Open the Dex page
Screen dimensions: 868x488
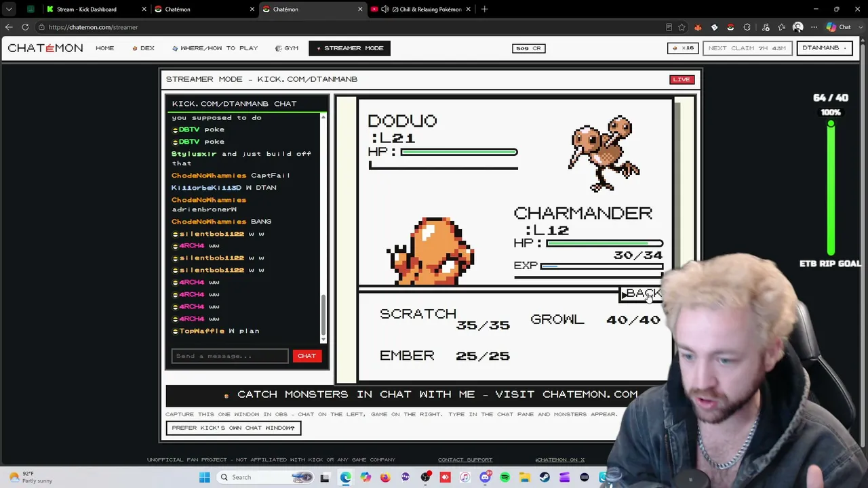click(143, 48)
